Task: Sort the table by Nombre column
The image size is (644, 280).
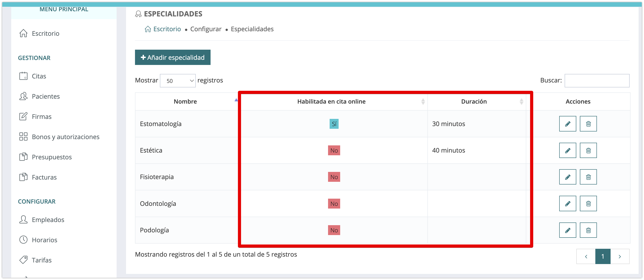Action: (x=185, y=101)
